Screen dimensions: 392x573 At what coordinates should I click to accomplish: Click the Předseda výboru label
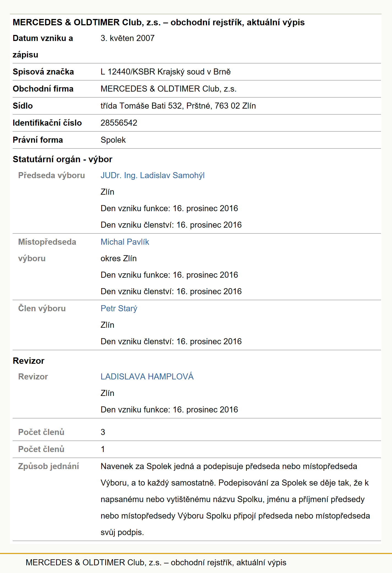[51, 175]
